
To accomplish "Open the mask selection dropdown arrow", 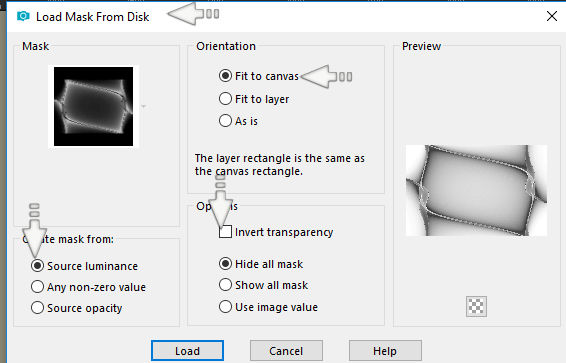I will pos(144,106).
